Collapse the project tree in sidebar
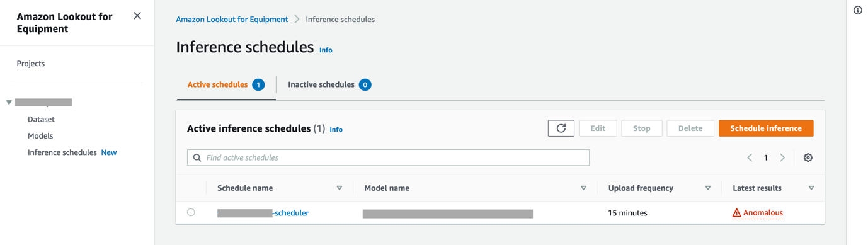Screen dimensions: 868x245 point(9,102)
